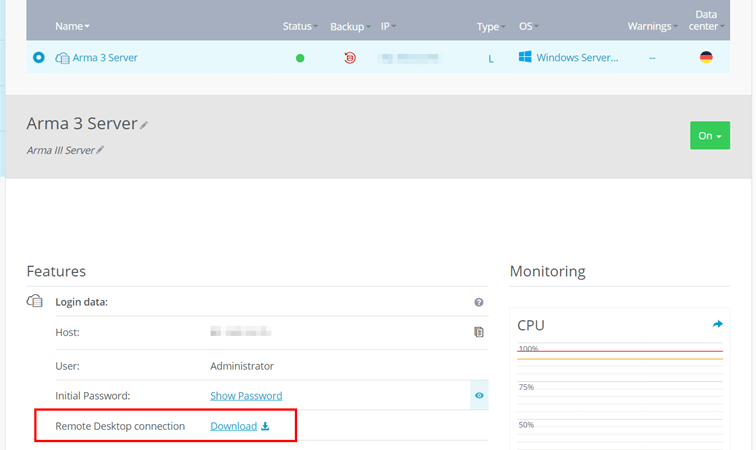Click the Features section heading
Image resolution: width=756 pixels, height=450 pixels.
pos(56,272)
